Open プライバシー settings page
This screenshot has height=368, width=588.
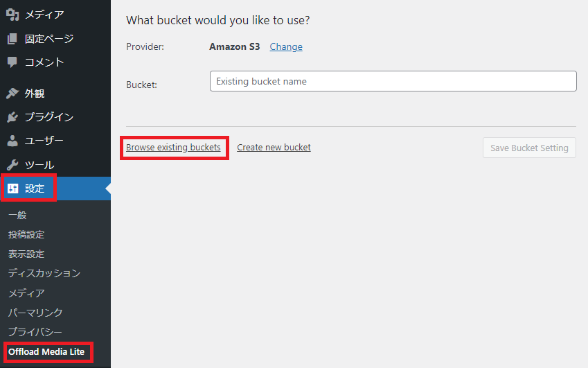click(x=35, y=332)
